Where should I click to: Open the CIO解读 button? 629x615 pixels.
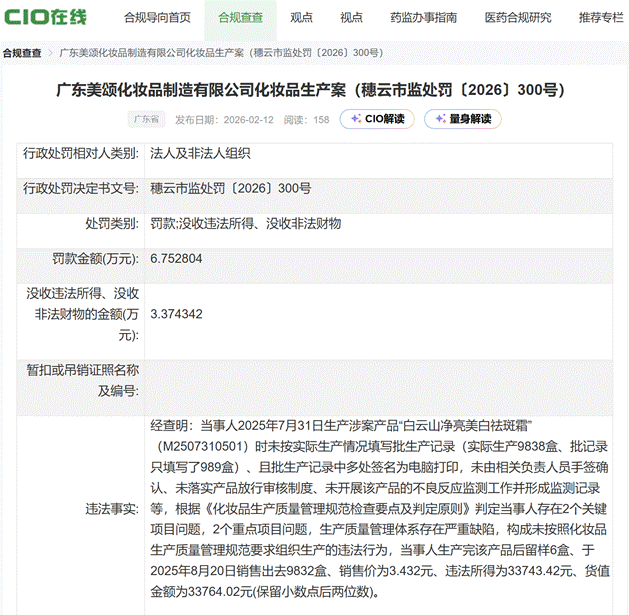377,119
